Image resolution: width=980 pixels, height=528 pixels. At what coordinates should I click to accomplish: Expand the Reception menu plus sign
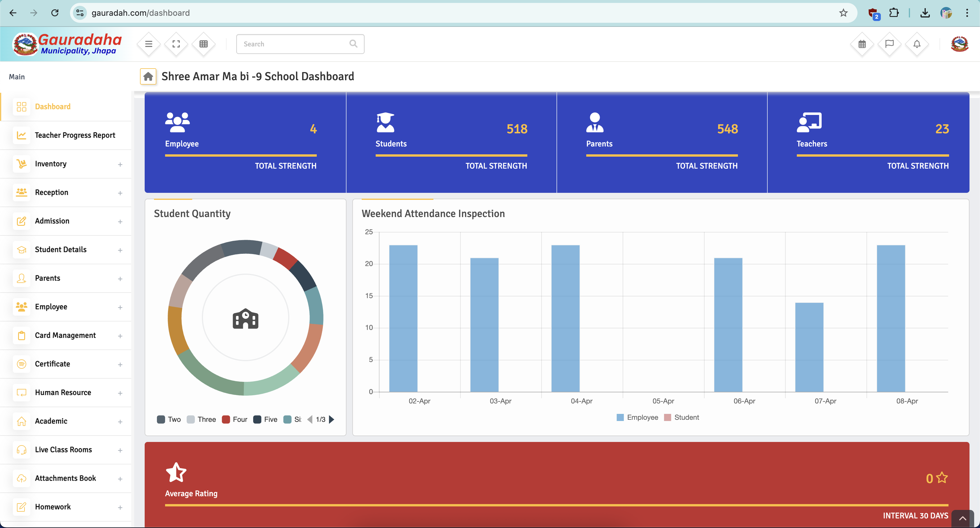tap(120, 193)
